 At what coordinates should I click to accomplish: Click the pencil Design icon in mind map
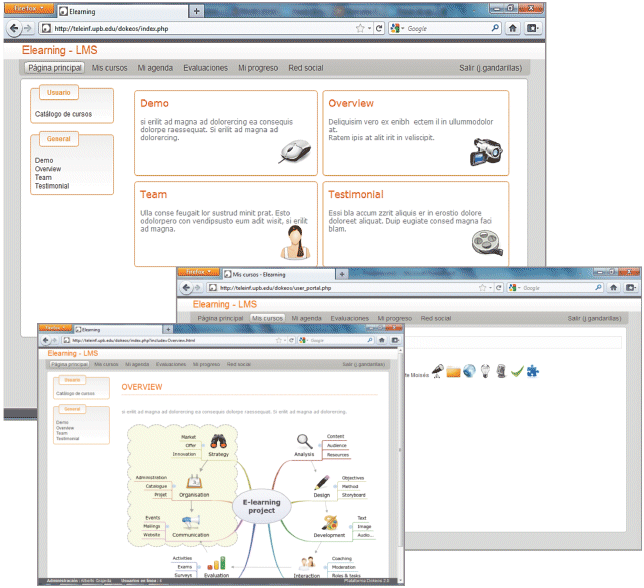click(321, 482)
